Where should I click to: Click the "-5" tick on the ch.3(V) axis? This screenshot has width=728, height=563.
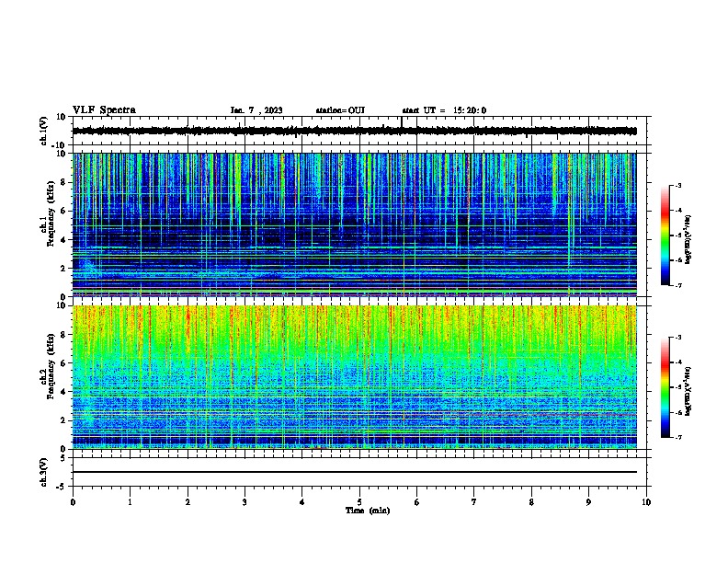63,487
